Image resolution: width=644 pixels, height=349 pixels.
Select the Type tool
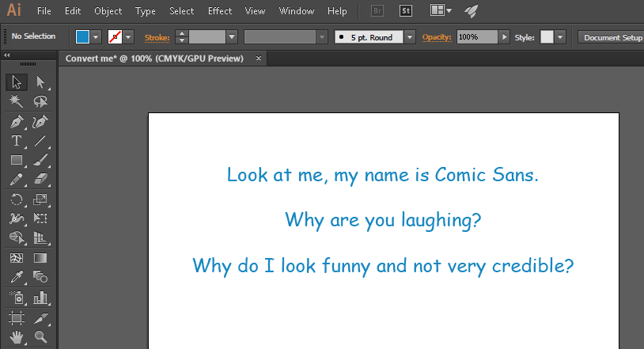point(17,141)
